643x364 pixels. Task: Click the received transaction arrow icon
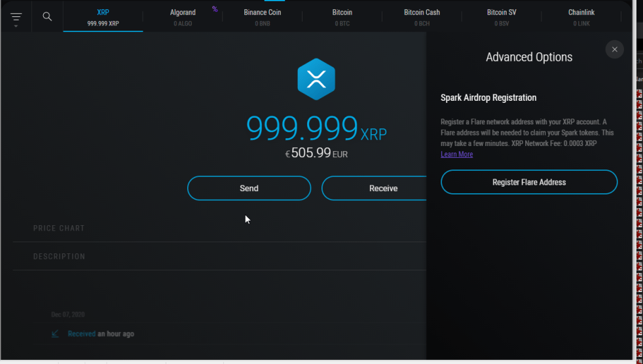[55, 334]
